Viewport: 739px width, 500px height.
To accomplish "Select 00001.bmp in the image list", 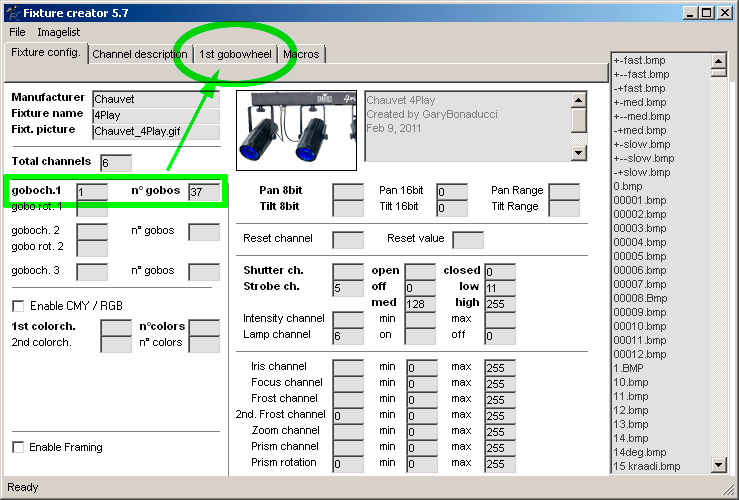I will pos(640,200).
